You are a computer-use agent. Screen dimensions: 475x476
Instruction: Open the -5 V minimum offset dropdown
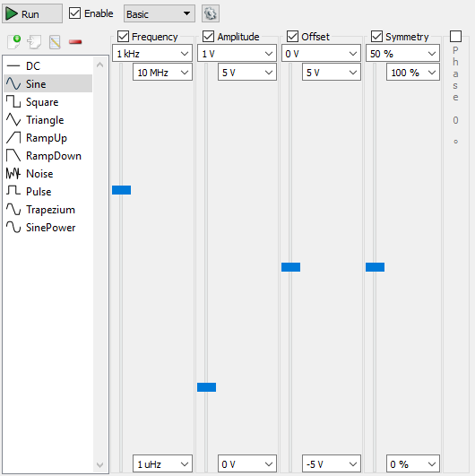tap(332, 463)
